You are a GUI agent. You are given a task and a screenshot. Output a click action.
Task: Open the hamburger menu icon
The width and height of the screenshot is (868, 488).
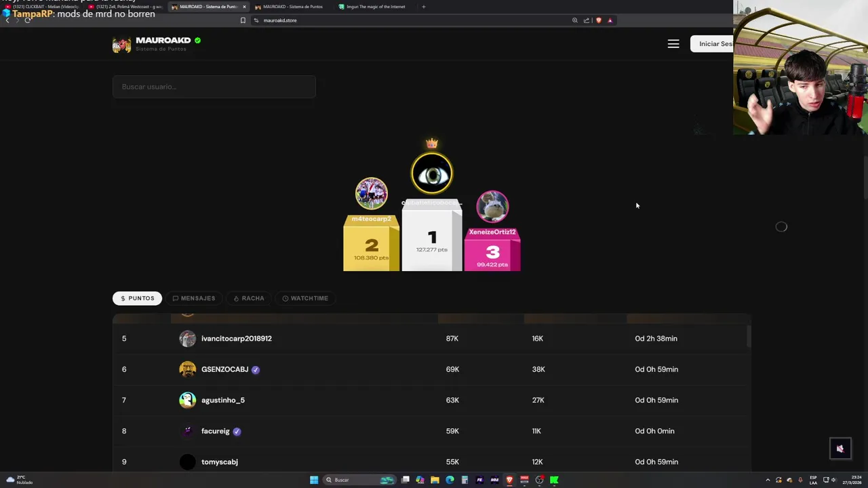coord(673,44)
